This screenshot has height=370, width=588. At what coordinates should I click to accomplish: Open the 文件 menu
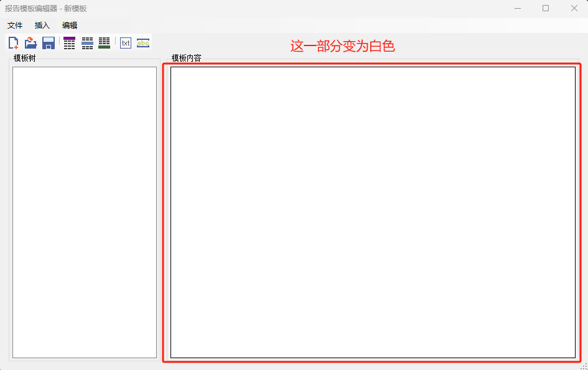[15, 25]
